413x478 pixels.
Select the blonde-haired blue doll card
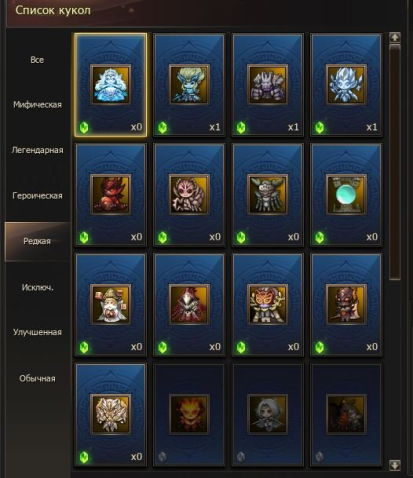189,85
